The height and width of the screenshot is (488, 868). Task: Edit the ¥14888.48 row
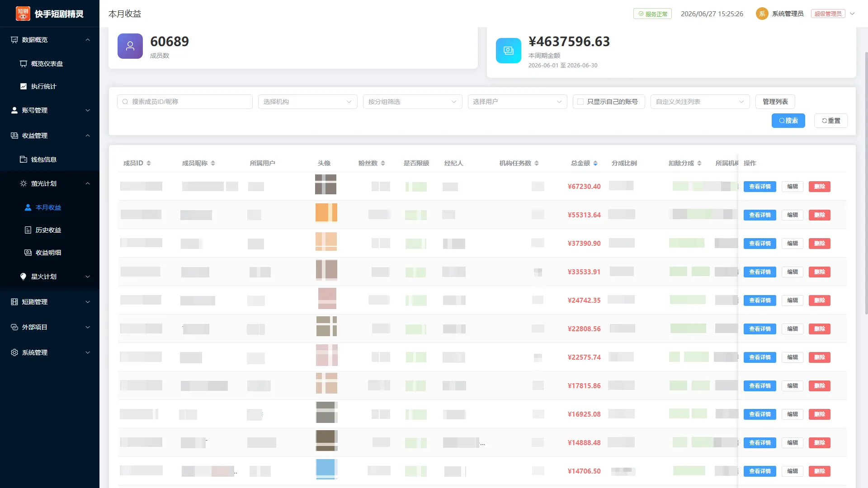(x=792, y=443)
